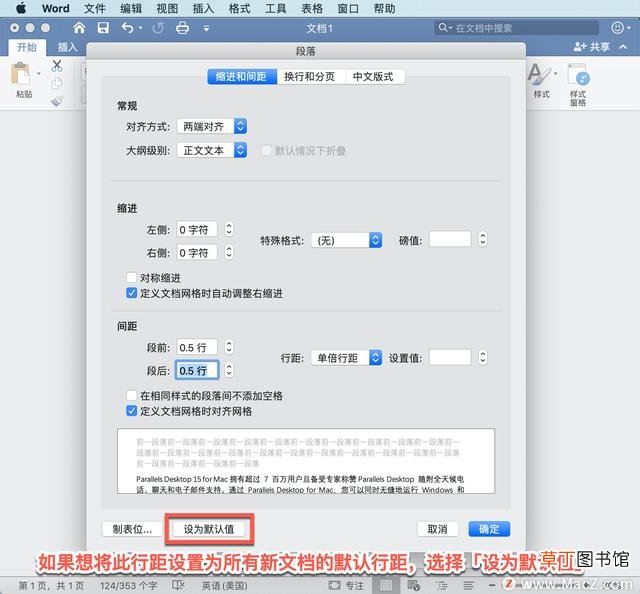Switch to the 中文版式 tab
Image resolution: width=640 pixels, height=594 pixels.
374,76
